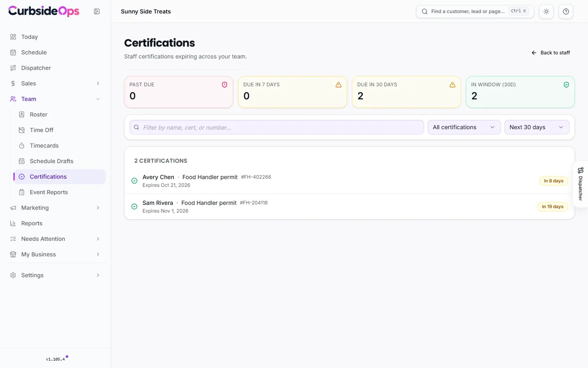Screen dimensions: 588x368
Task: Collapse the Team section
Action: tap(55, 99)
